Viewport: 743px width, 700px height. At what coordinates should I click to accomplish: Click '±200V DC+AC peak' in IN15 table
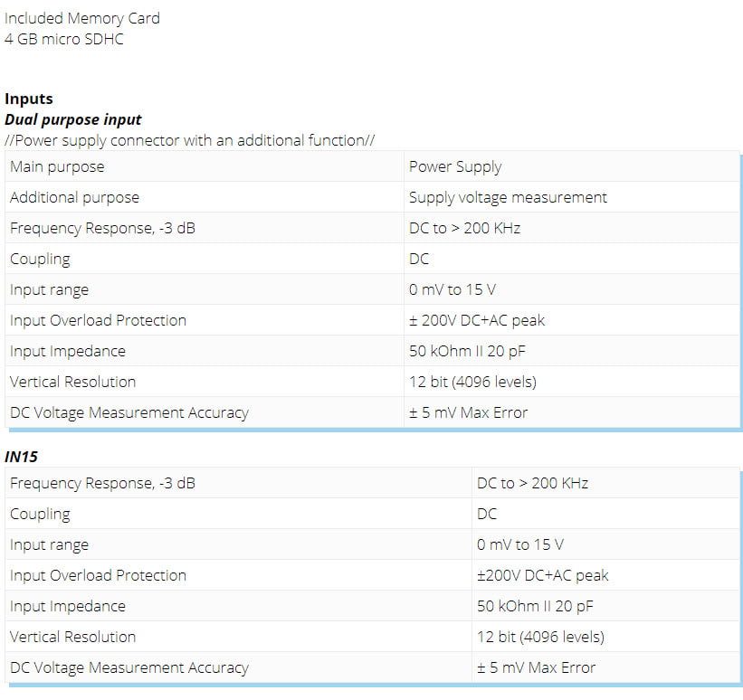tap(543, 576)
